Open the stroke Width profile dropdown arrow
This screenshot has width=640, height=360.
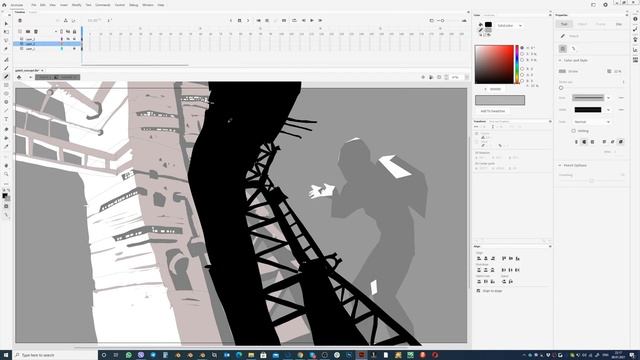click(608, 110)
